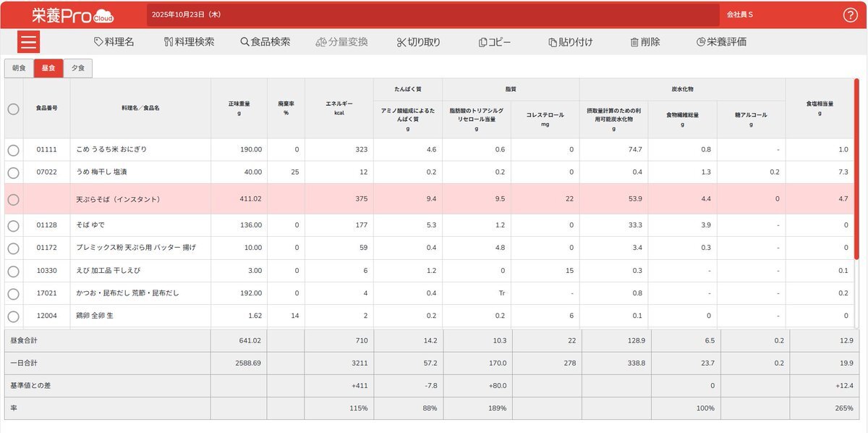Screen dimensions: 868x433
Task: Click 切り取り cut tool
Action: [418, 42]
